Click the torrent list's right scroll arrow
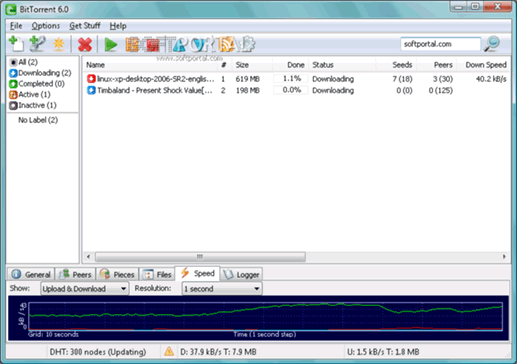 504,256
